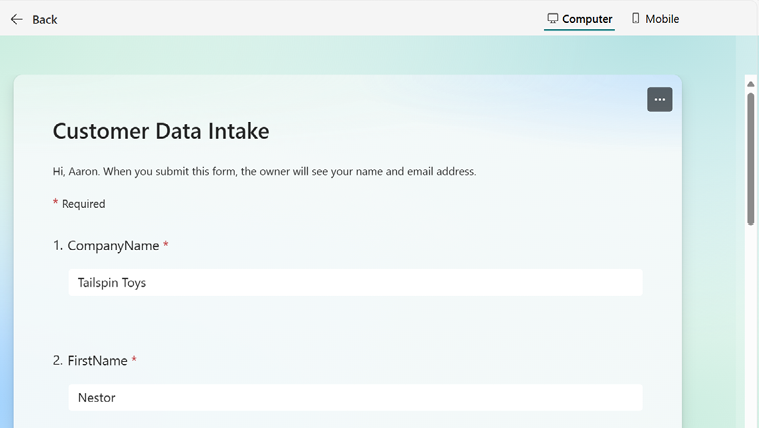Click the Back text label

pyautogui.click(x=44, y=19)
